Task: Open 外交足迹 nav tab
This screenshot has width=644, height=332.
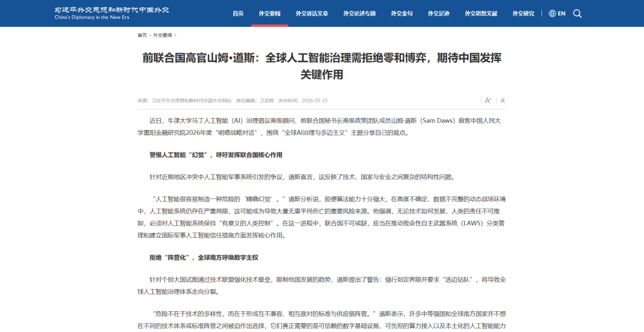Action: point(439,14)
